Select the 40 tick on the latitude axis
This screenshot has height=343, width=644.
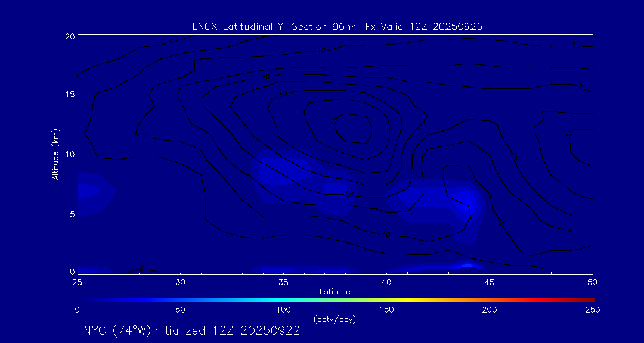pos(386,281)
